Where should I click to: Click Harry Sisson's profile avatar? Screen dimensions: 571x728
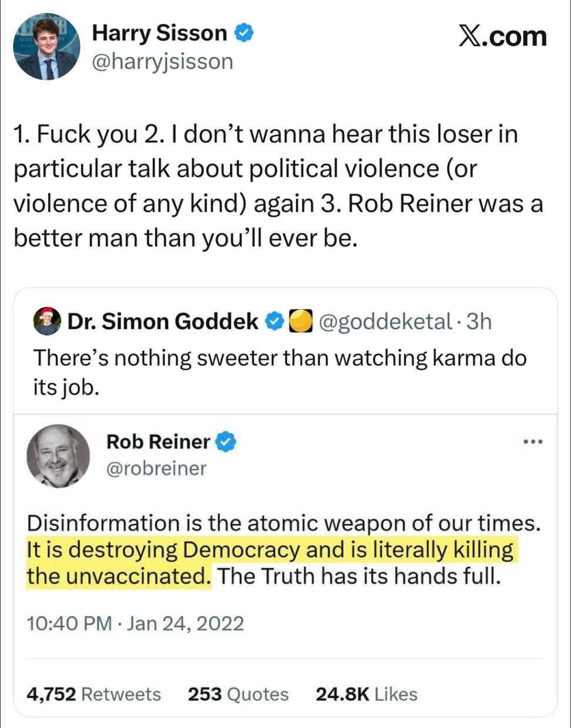pyautogui.click(x=47, y=47)
